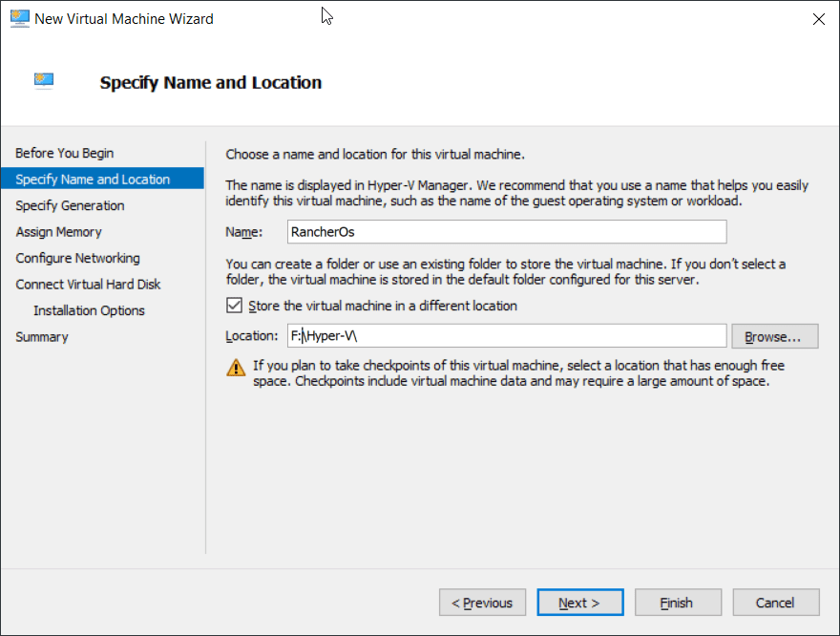The width and height of the screenshot is (840, 636).
Task: Go back with the Previous button
Action: [482, 603]
